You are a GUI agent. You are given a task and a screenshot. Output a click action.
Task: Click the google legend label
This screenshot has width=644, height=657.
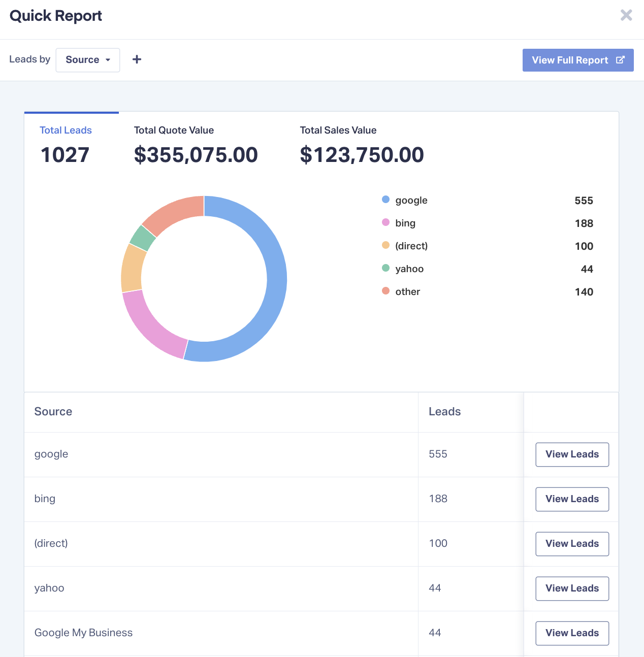tap(411, 201)
